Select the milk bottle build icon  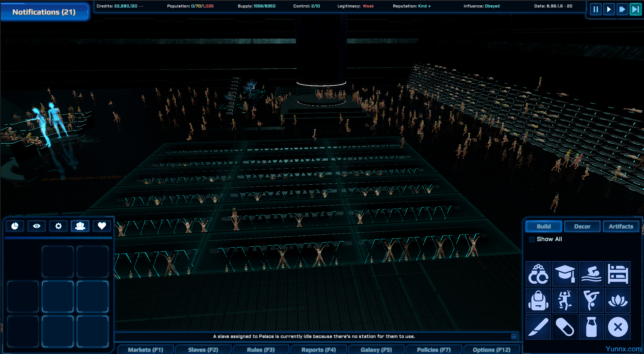(591, 327)
